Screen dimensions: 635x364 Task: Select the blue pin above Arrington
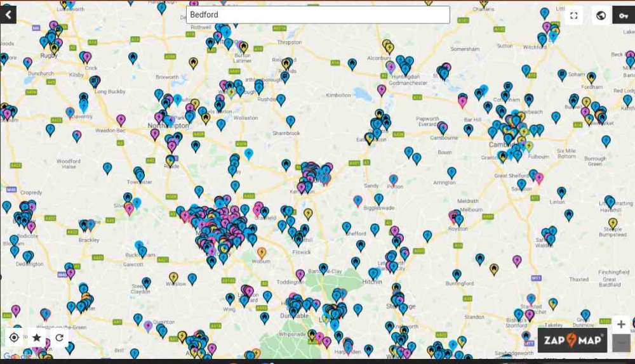[x=451, y=172]
